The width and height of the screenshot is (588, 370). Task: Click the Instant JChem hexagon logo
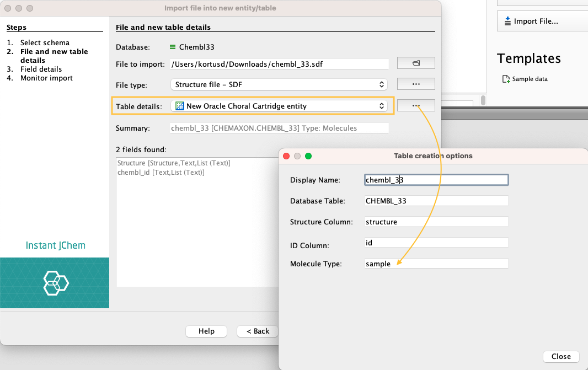coord(55,283)
